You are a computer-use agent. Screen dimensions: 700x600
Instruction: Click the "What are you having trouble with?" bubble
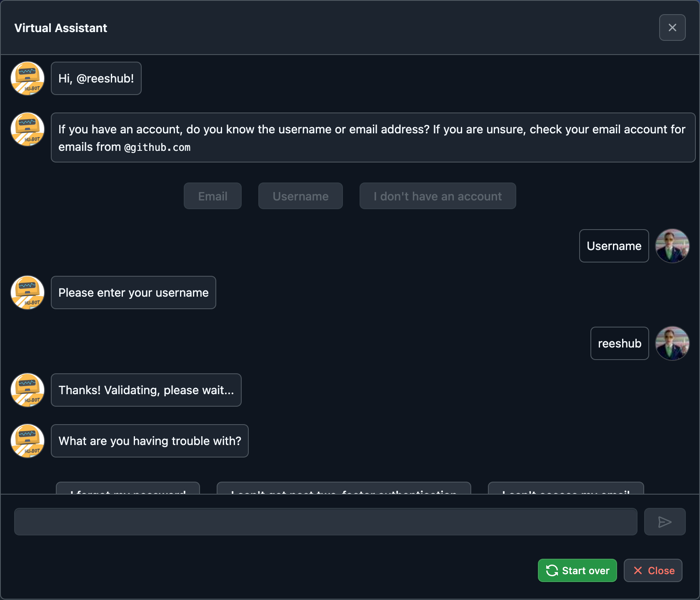click(150, 441)
